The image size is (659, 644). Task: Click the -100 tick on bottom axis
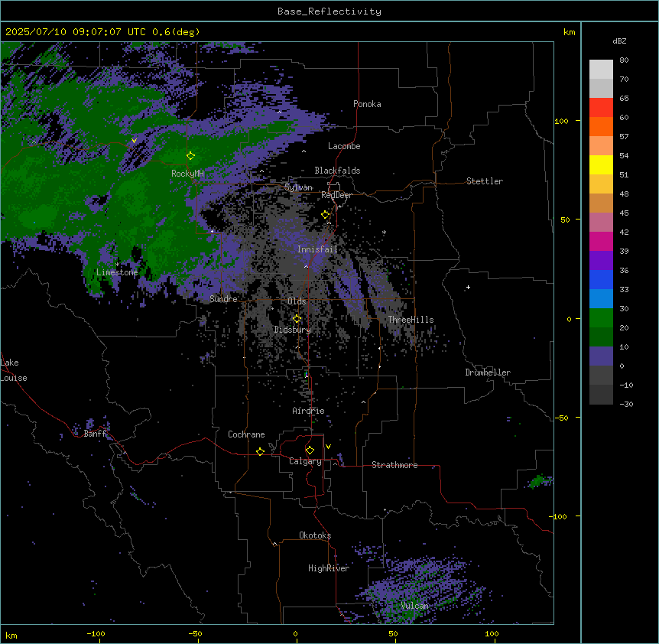pos(96,634)
